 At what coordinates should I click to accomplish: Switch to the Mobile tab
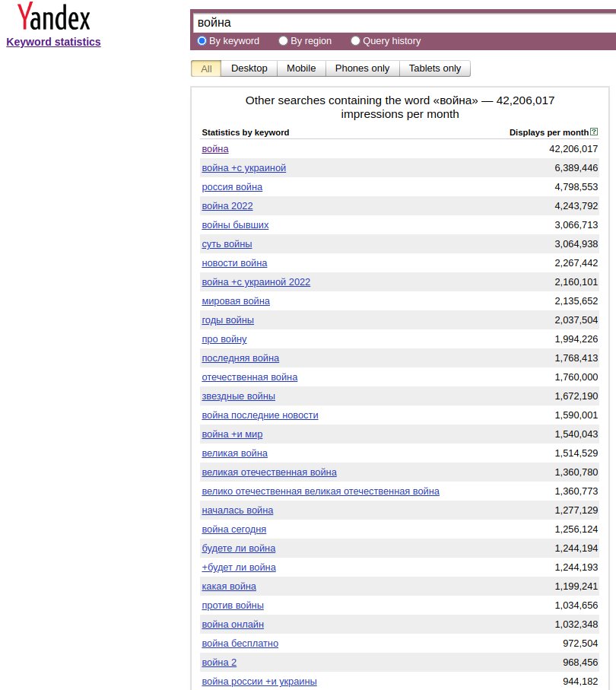point(301,68)
